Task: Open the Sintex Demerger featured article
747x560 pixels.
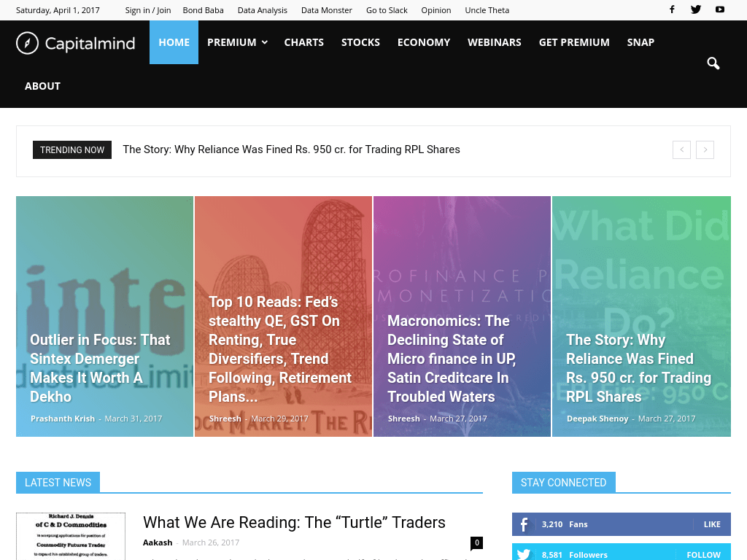Action: 100,368
